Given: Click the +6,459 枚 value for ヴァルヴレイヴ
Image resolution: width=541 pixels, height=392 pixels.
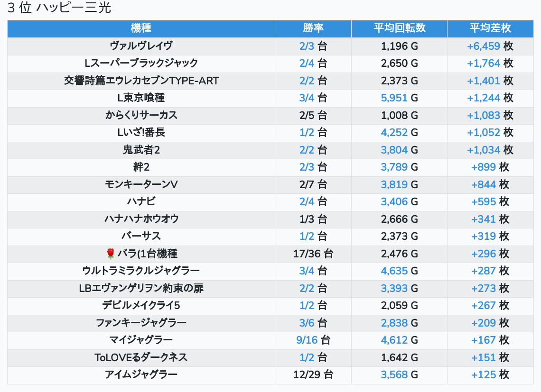Looking at the screenshot, I should click(490, 46).
